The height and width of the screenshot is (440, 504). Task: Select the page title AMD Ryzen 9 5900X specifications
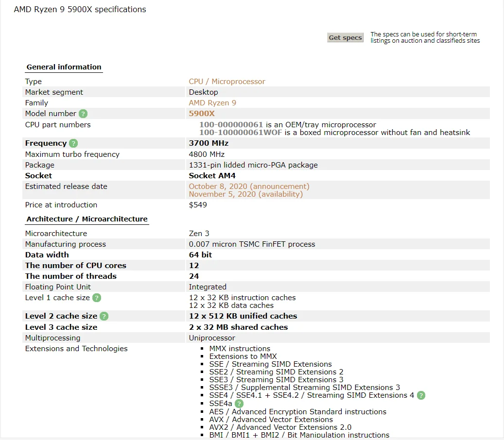click(x=80, y=9)
